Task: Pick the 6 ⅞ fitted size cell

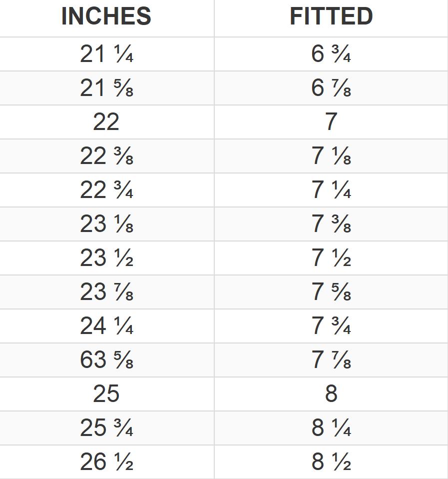Action: [331, 88]
